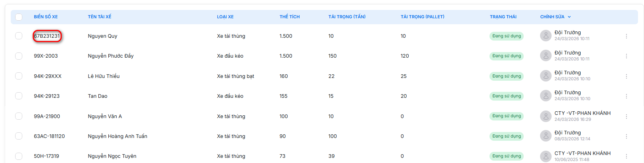Open the three-dot menu for row 67B231231
Image resolution: width=644 pixels, height=163 pixels.
tap(626, 36)
